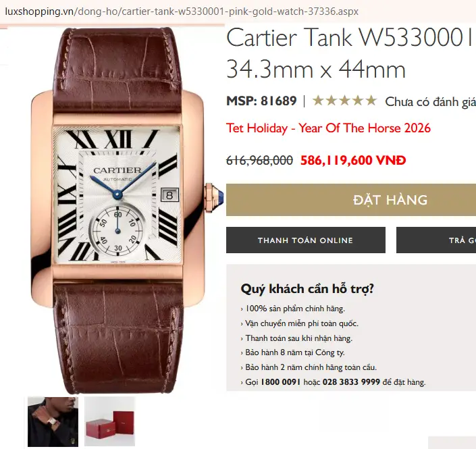Screen dimensions: 476x449
Task: Click the Tet Holiday promotion text
Action: click(x=328, y=128)
